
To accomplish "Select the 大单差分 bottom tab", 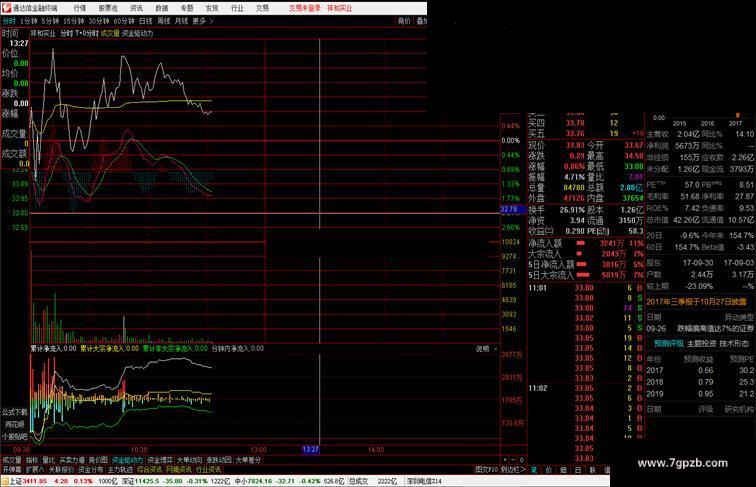I will point(248,460).
